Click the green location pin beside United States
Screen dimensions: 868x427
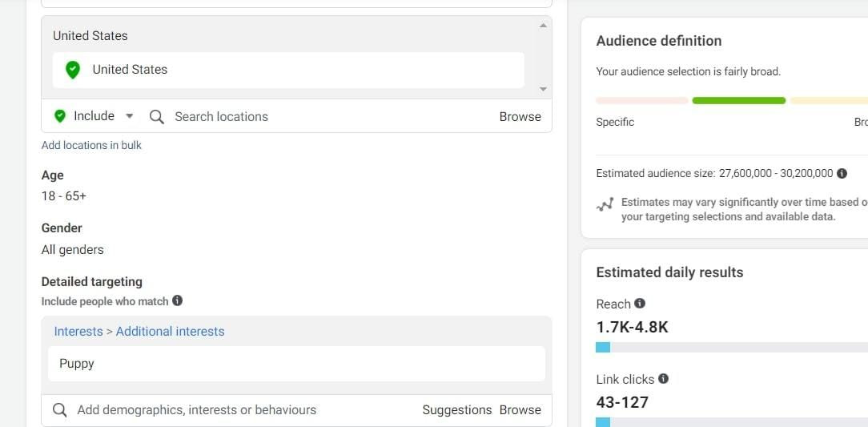pyautogui.click(x=73, y=70)
